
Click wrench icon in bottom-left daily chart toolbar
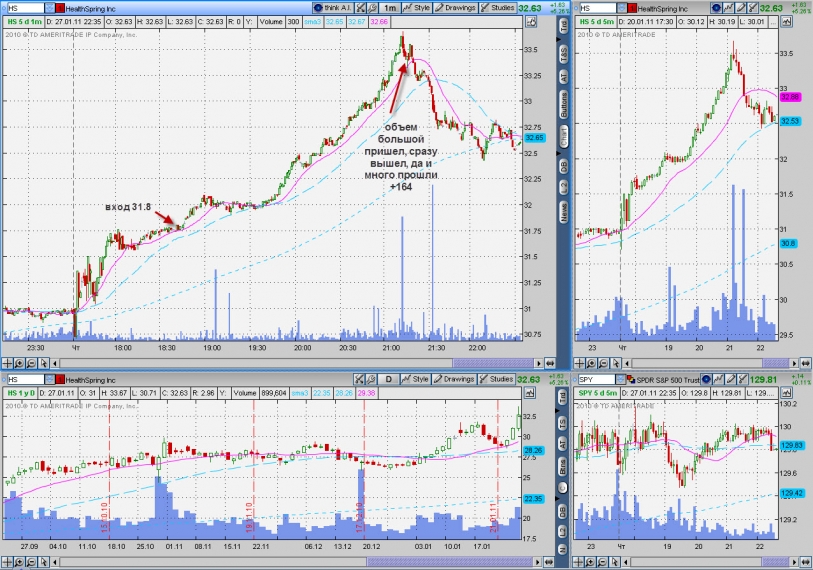pyautogui.click(x=371, y=379)
